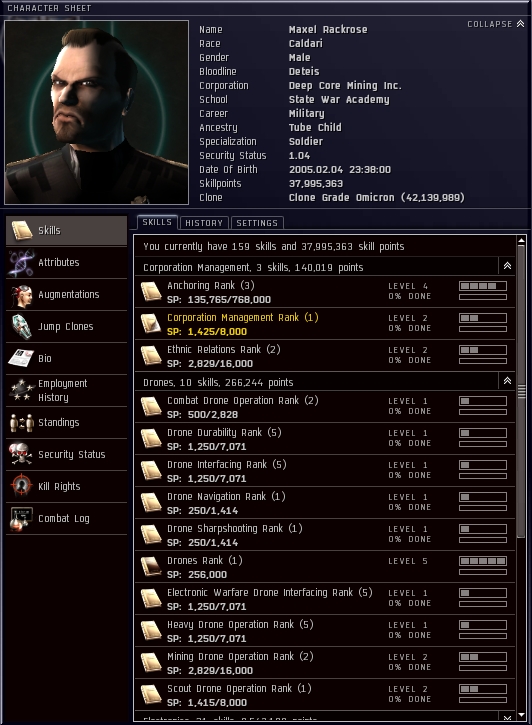This screenshot has height=725, width=532.
Task: Open the Settings tab
Action: [x=257, y=223]
